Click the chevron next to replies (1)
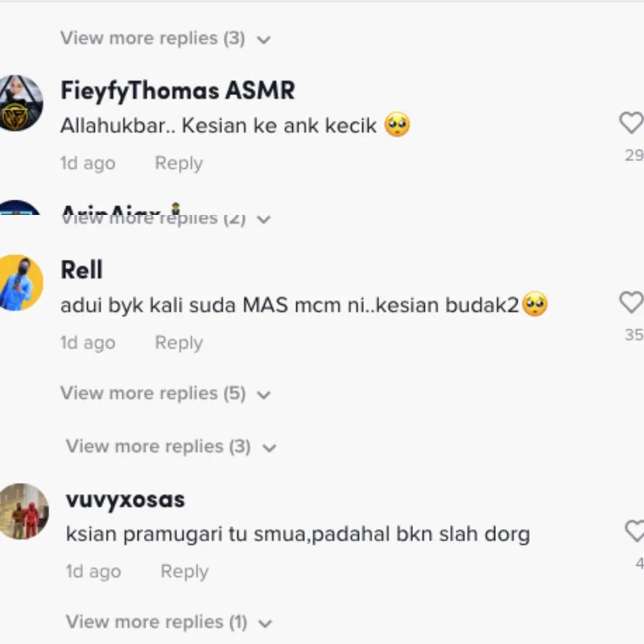644x644 pixels. pos(266,623)
